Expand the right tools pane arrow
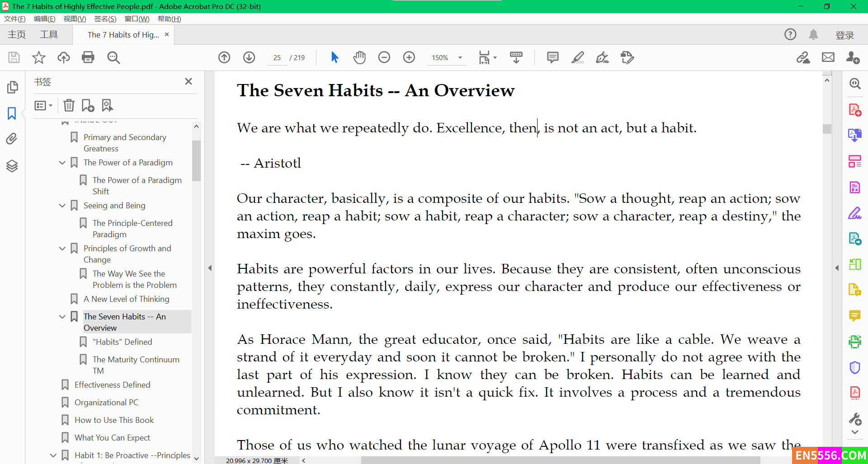The width and height of the screenshot is (868, 464). [x=837, y=268]
